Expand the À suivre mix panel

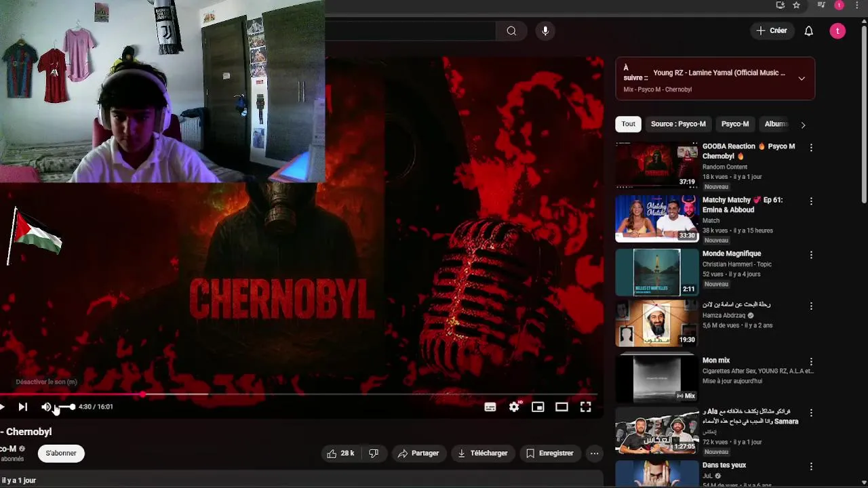(x=802, y=79)
